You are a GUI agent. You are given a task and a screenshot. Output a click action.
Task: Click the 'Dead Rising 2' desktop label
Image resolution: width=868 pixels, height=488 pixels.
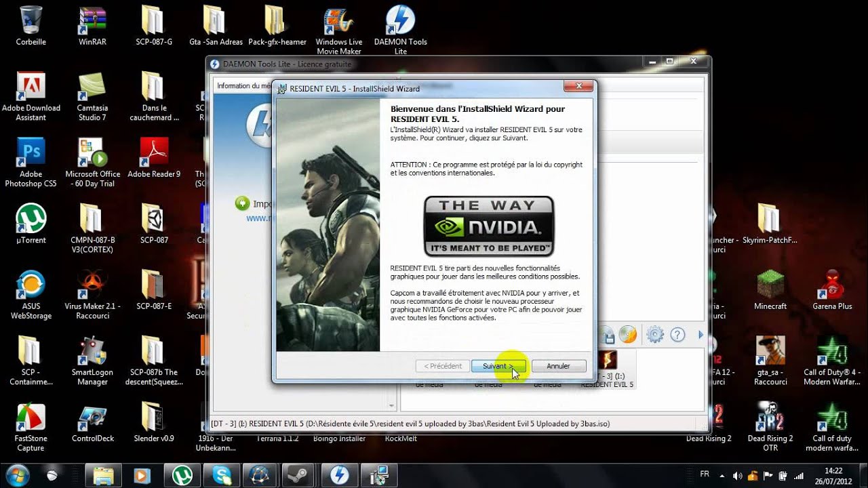tap(709, 439)
